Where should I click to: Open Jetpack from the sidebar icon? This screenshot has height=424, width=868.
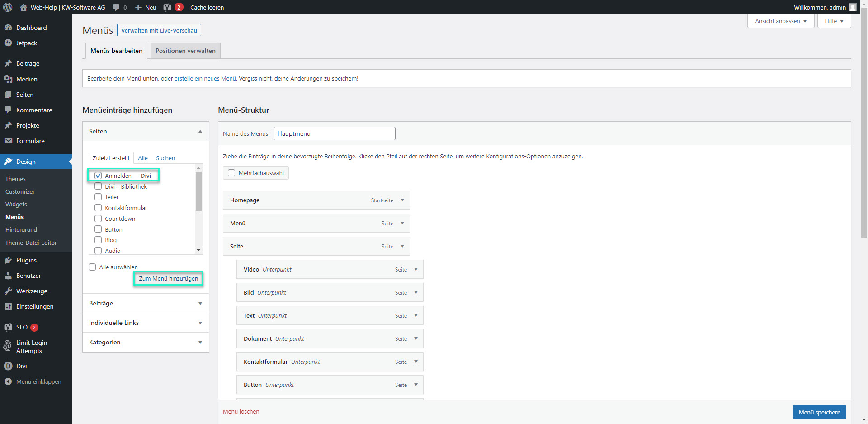pyautogui.click(x=8, y=43)
